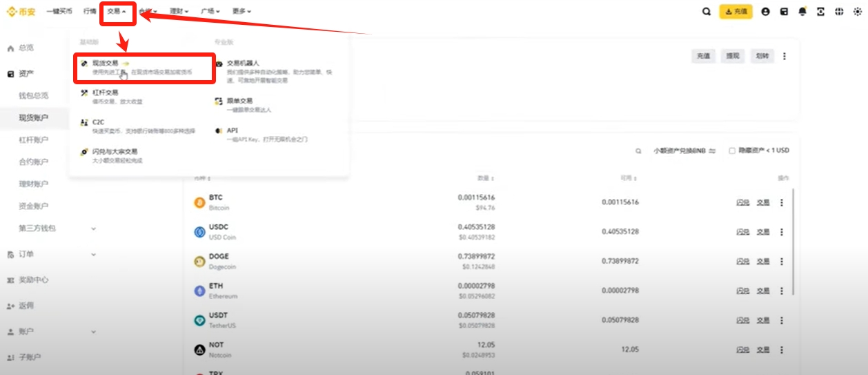868x375 pixels.
Task: Select 钱包总览 in the sidebar
Action: click(34, 96)
